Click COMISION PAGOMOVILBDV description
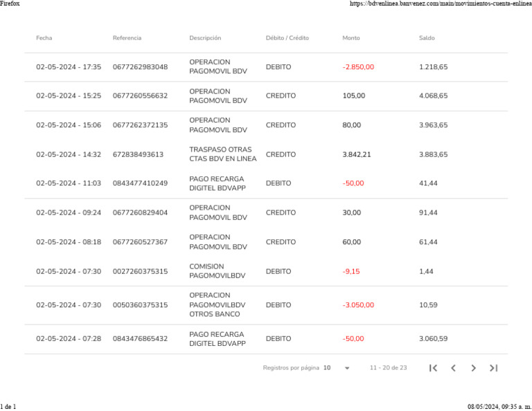 (x=217, y=271)
